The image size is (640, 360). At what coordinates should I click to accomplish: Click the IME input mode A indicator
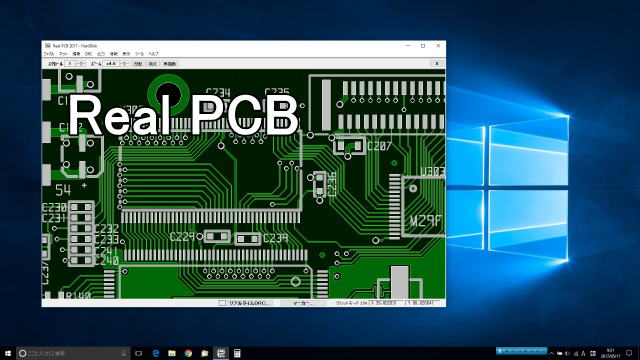coord(583,353)
